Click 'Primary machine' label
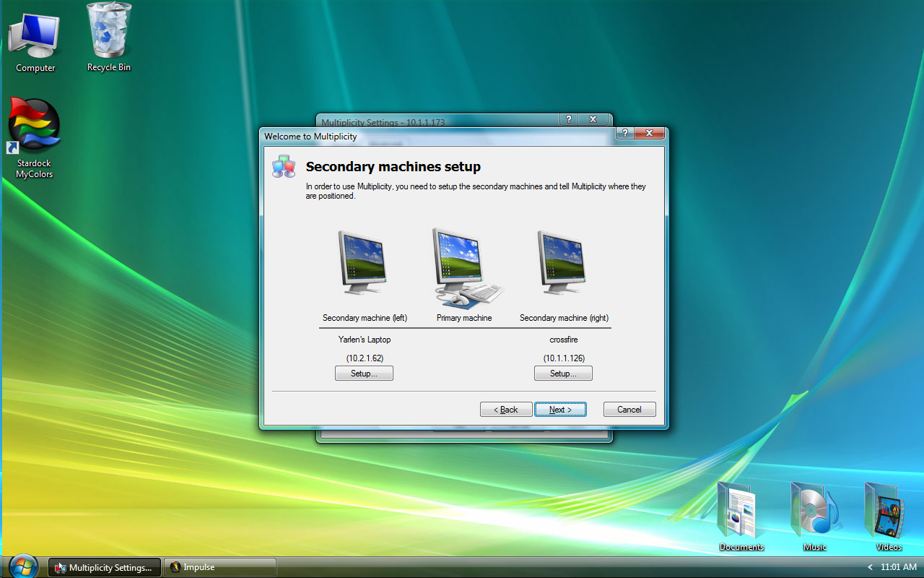This screenshot has height=578, width=924. click(x=464, y=318)
